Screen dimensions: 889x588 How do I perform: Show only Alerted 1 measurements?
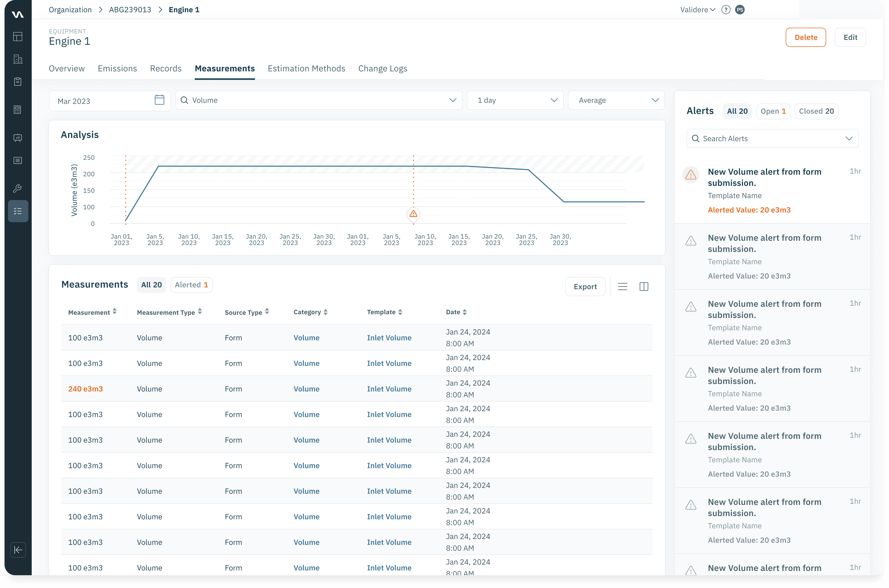pyautogui.click(x=191, y=285)
